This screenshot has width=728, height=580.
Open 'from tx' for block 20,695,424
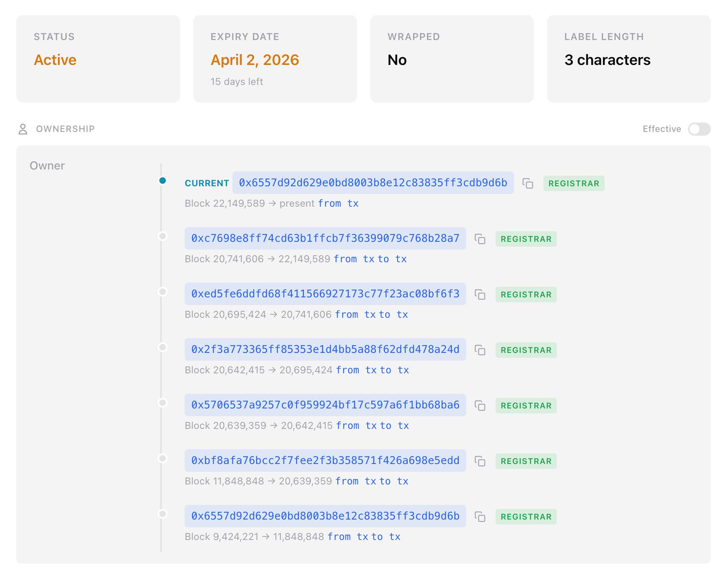tap(355, 315)
